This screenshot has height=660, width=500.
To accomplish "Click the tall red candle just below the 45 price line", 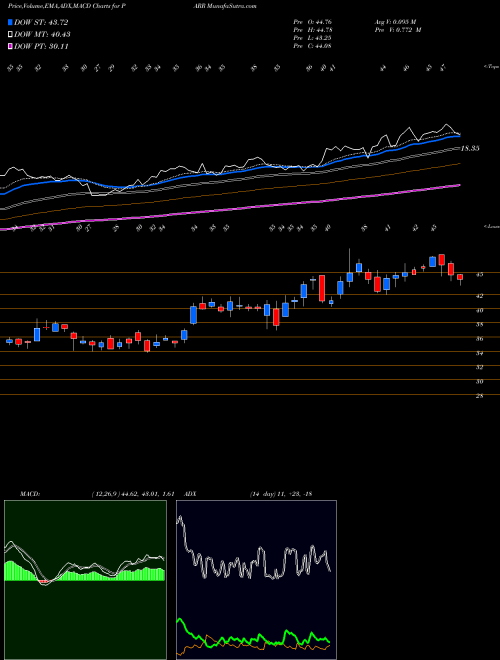I will click(x=322, y=288).
